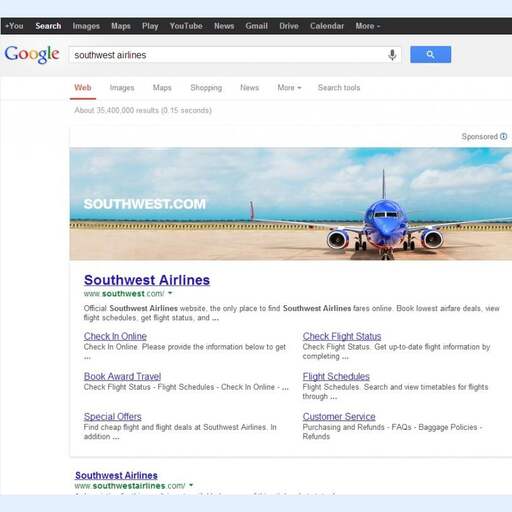Open Gmail in the black top bar
Viewport: 512px width, 512px height.
pyautogui.click(x=257, y=26)
